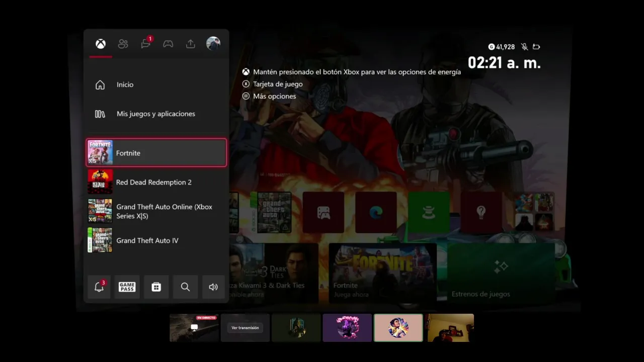
Task: Open the game controller tile on dashboard
Action: click(324, 212)
